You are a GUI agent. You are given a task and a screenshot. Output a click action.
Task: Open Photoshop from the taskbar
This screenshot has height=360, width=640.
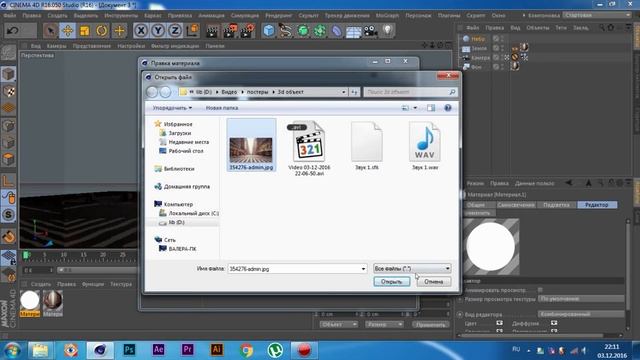(129, 350)
